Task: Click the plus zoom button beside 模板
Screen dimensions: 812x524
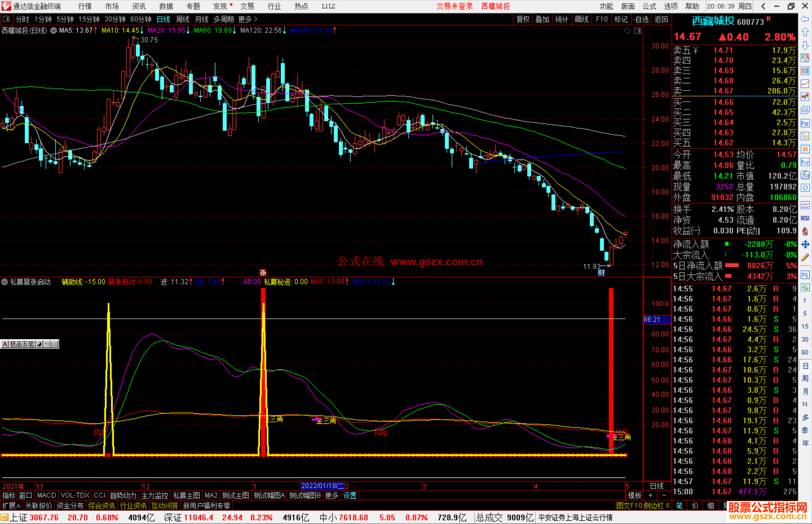Action: [x=650, y=495]
